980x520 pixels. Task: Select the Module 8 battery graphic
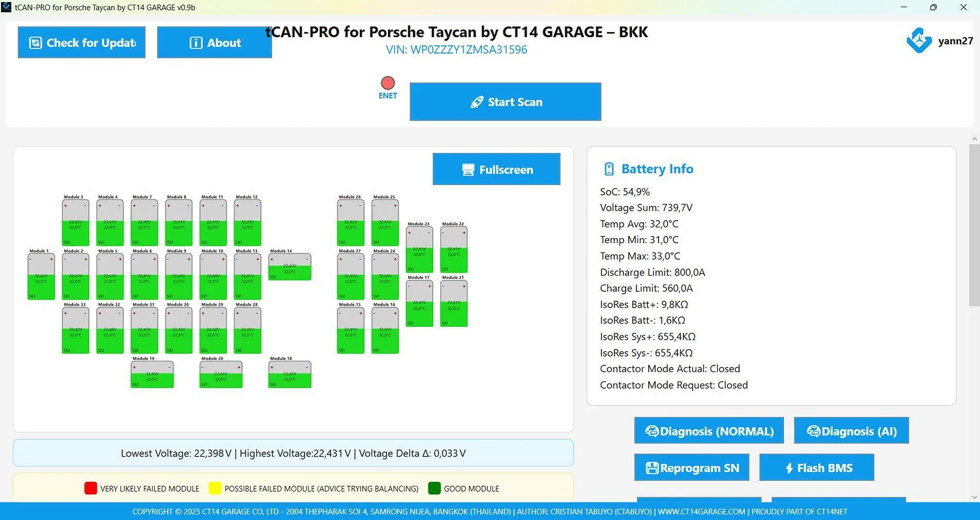(x=178, y=223)
